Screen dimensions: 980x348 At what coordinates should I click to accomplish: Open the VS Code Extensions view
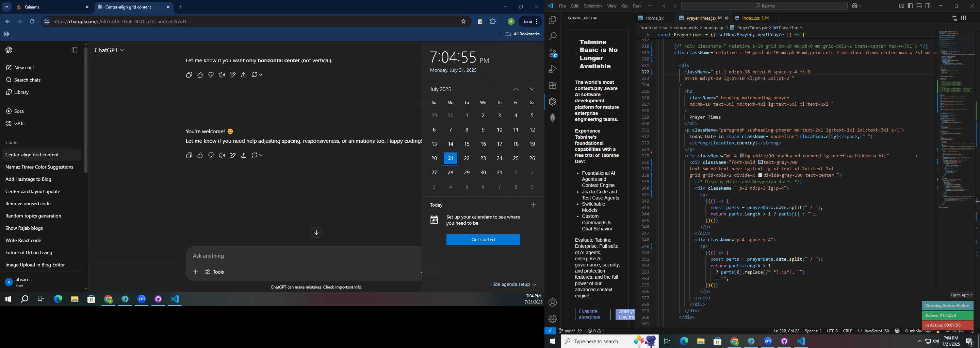coord(552,86)
